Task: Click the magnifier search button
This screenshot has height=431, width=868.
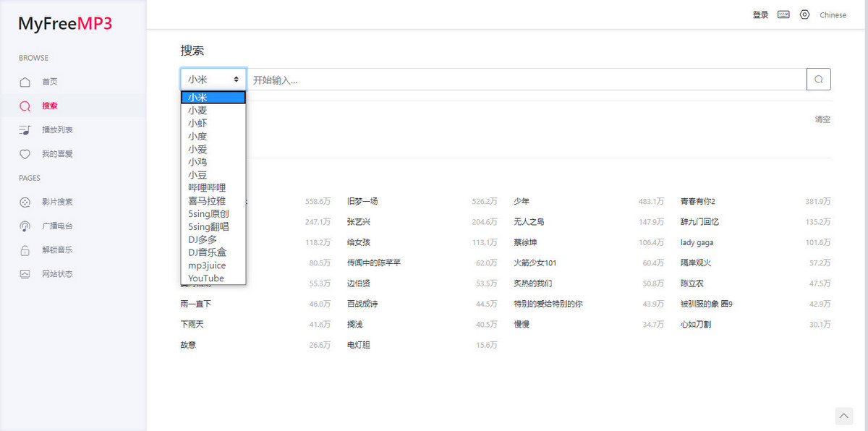Action: point(818,80)
